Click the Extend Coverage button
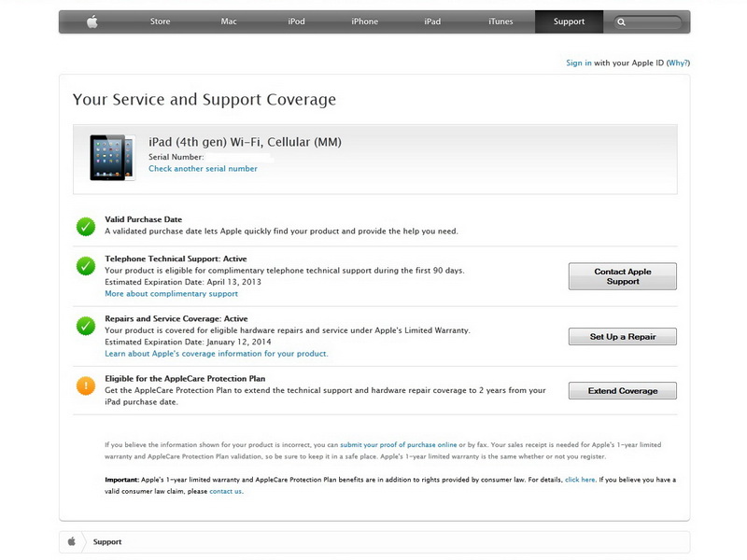The width and height of the screenshot is (747, 560). pos(622,390)
